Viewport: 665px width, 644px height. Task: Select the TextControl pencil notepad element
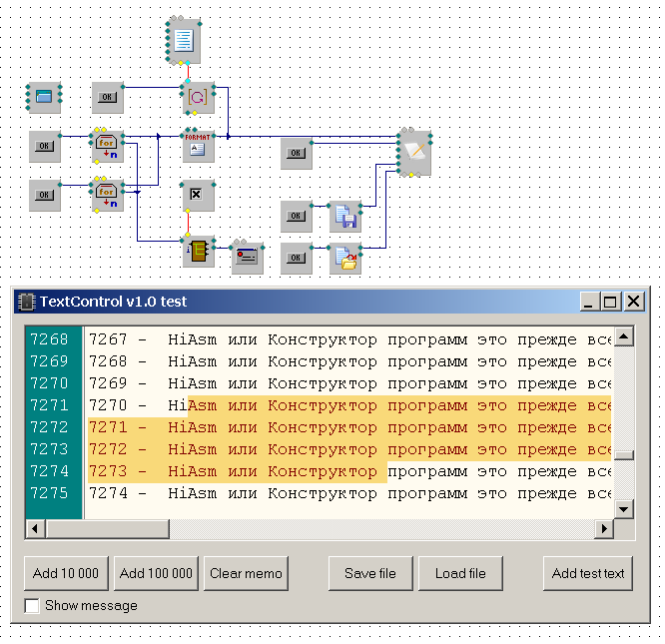coord(414,153)
